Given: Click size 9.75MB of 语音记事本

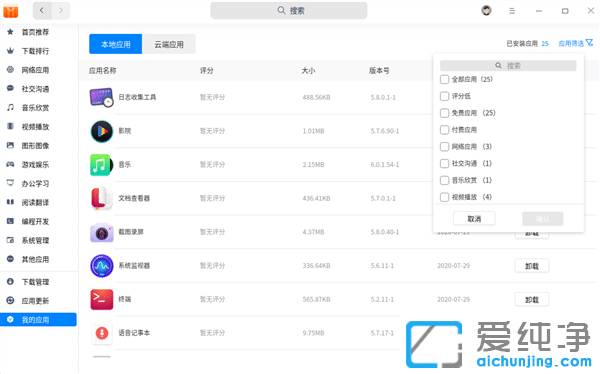Looking at the screenshot, I should pos(313,333).
